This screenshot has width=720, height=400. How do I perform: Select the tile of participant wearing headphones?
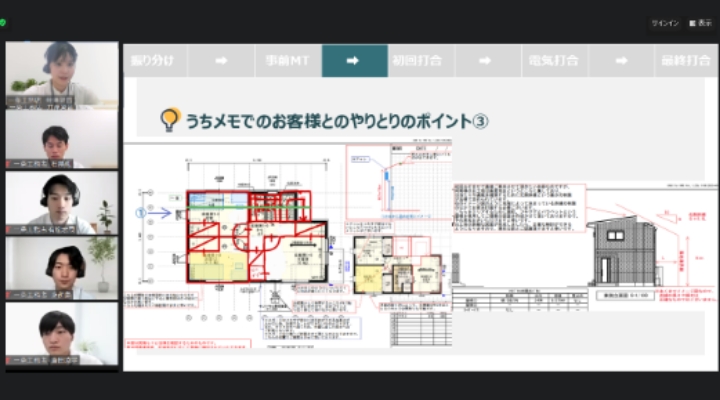[62, 203]
